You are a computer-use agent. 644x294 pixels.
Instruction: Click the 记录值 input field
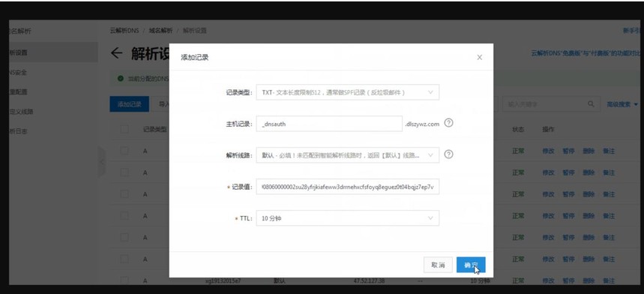pos(347,187)
